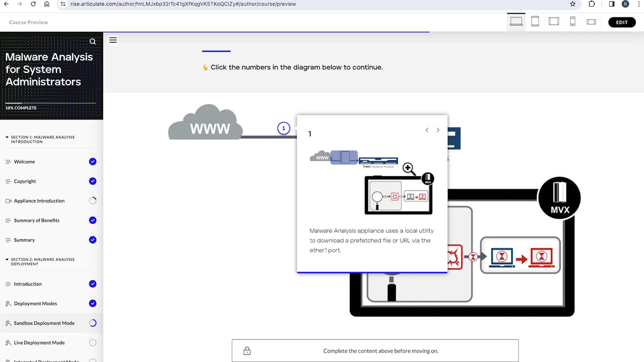Collapse Section 1 Malware Analysis Introduction
The image size is (644, 362).
pyautogui.click(x=7, y=137)
